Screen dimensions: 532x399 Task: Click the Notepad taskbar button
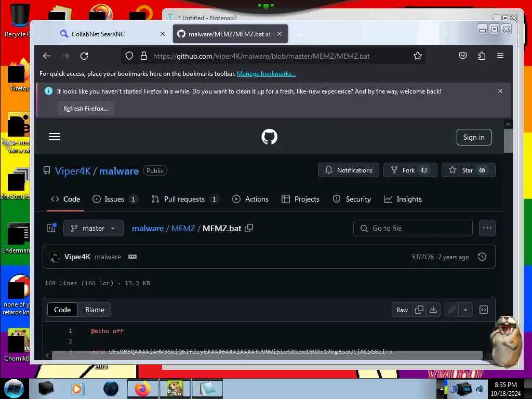207,389
